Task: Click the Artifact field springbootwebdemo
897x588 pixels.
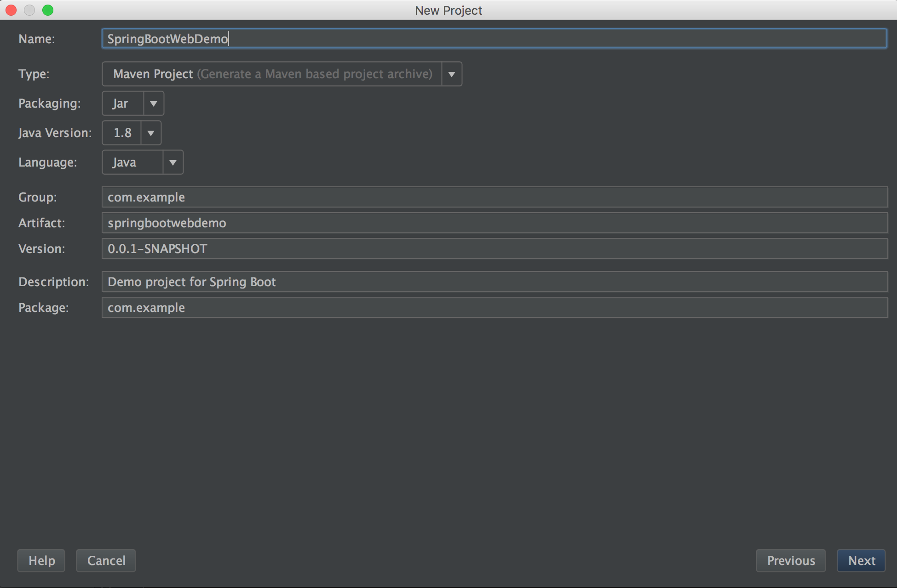Action: point(494,223)
